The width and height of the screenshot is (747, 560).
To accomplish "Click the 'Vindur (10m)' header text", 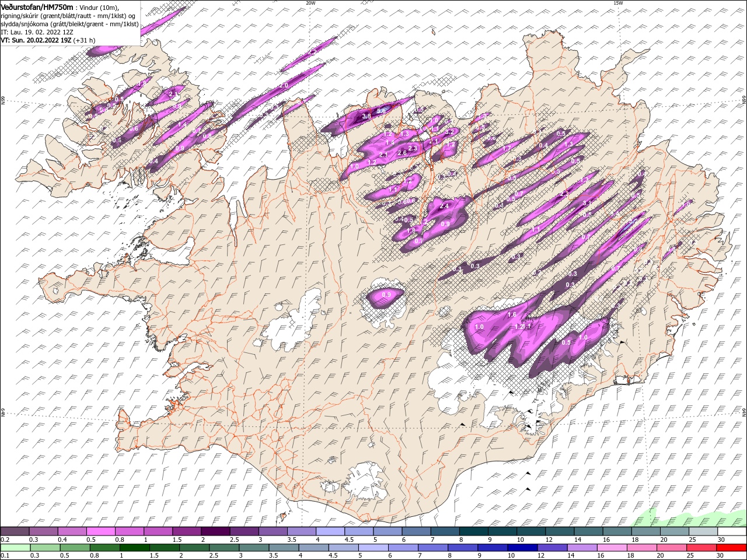I will (99, 7).
